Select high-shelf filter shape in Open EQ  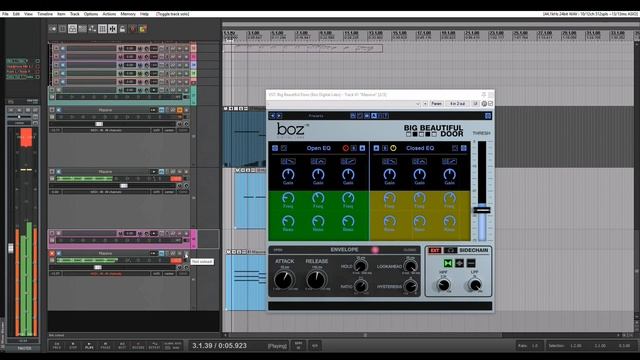point(348,162)
